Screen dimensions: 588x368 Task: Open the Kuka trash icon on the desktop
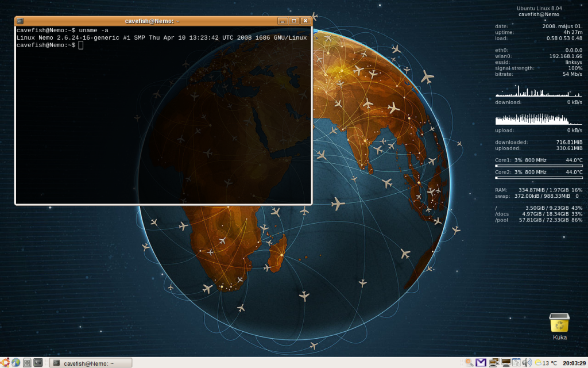[x=559, y=324]
